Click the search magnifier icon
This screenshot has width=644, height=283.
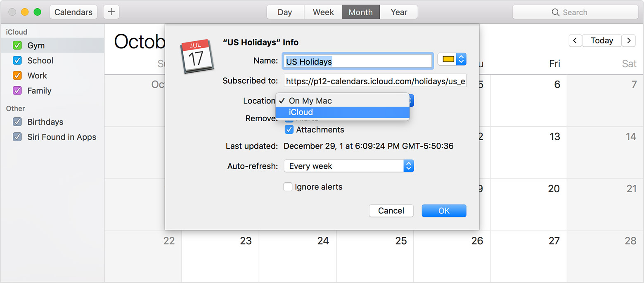point(556,12)
